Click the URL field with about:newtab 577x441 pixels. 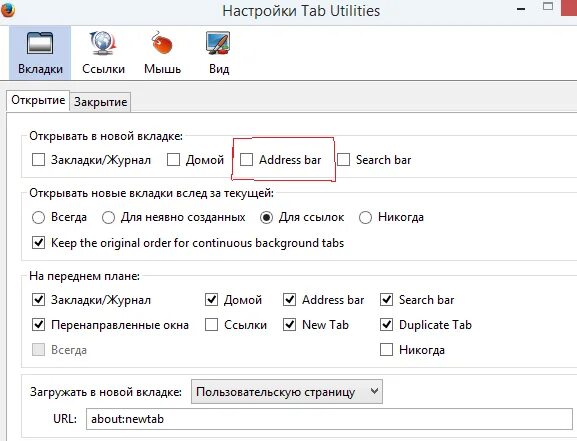coord(329,419)
